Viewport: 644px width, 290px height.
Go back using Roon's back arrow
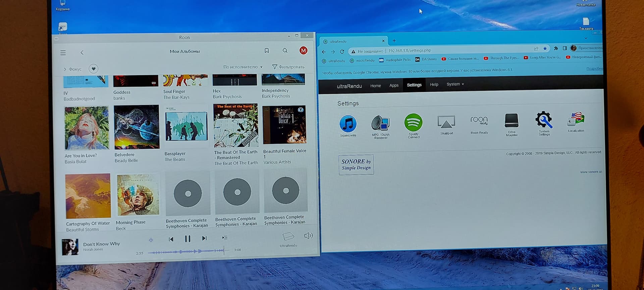click(x=82, y=52)
